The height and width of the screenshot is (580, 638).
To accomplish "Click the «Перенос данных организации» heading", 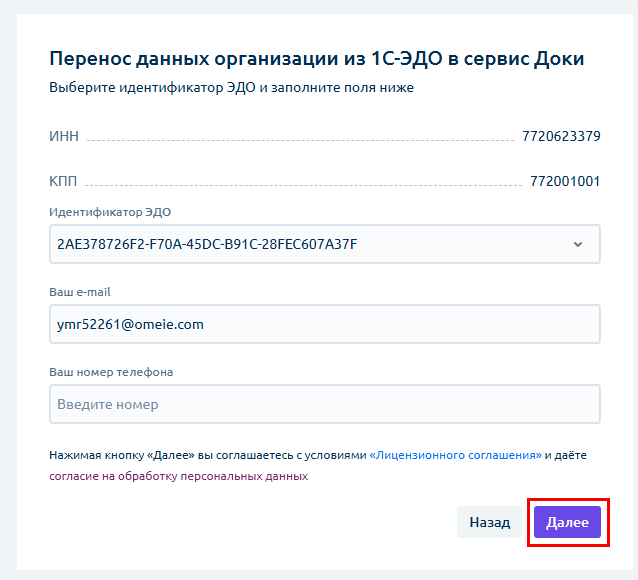I will pos(316,59).
